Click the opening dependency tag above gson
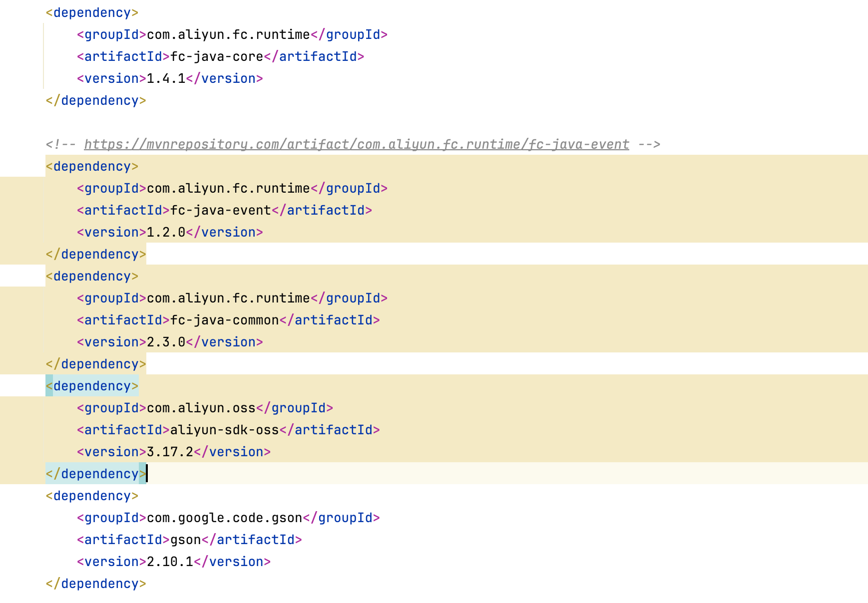The height and width of the screenshot is (603, 868). tap(92, 496)
